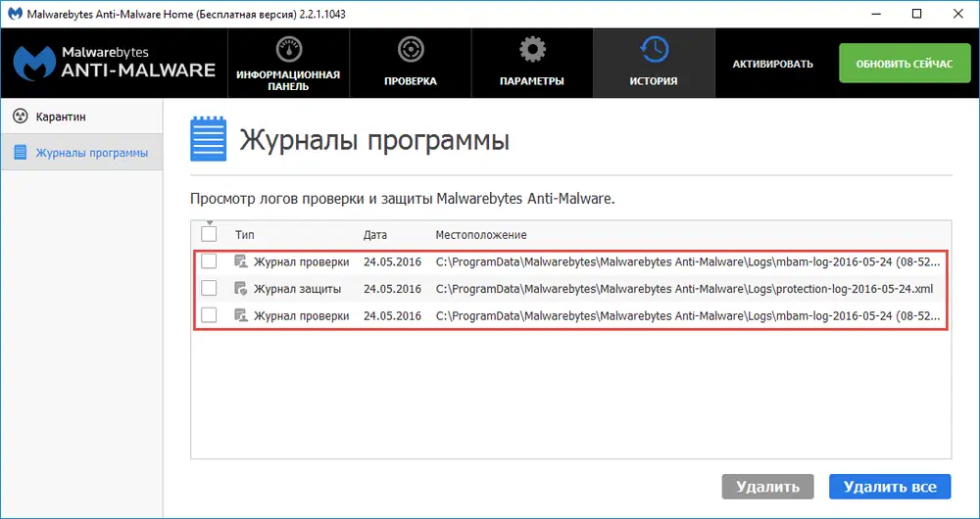
Task: Switch to the Проверка scan tab
Action: point(410,63)
